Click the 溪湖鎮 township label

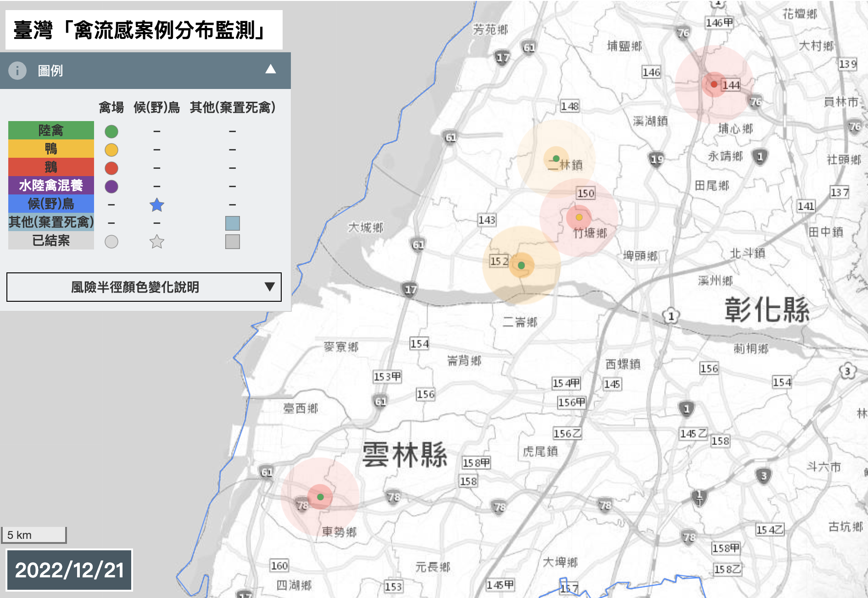(651, 121)
